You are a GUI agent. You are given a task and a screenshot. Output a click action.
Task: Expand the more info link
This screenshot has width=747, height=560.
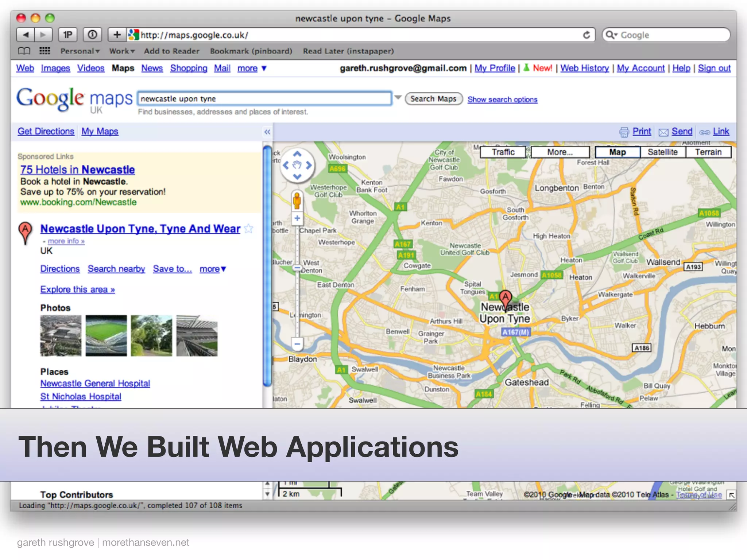(x=66, y=241)
